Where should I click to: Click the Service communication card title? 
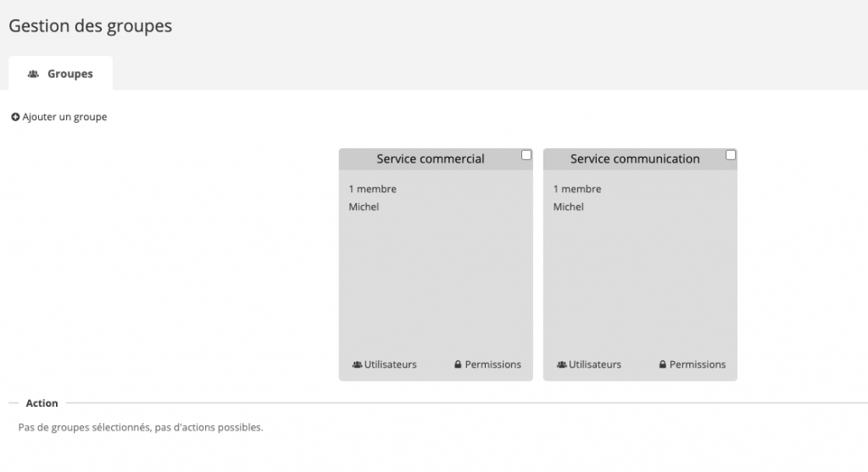635,158
